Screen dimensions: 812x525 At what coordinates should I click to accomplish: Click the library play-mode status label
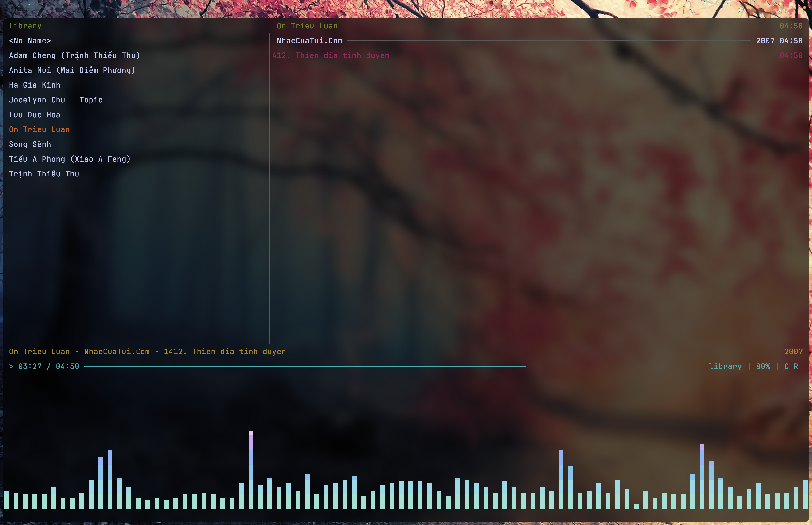pos(725,366)
